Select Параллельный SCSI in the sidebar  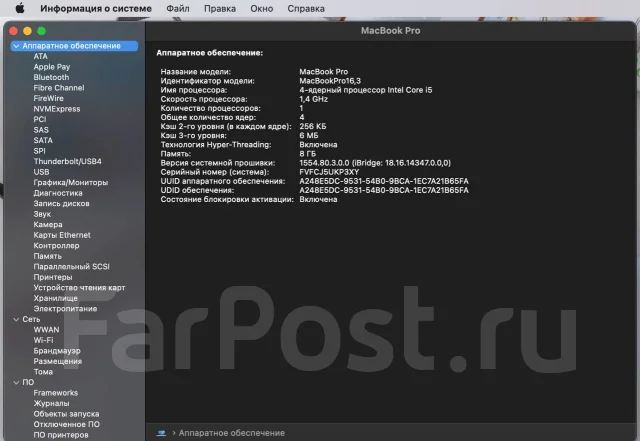click(x=71, y=267)
